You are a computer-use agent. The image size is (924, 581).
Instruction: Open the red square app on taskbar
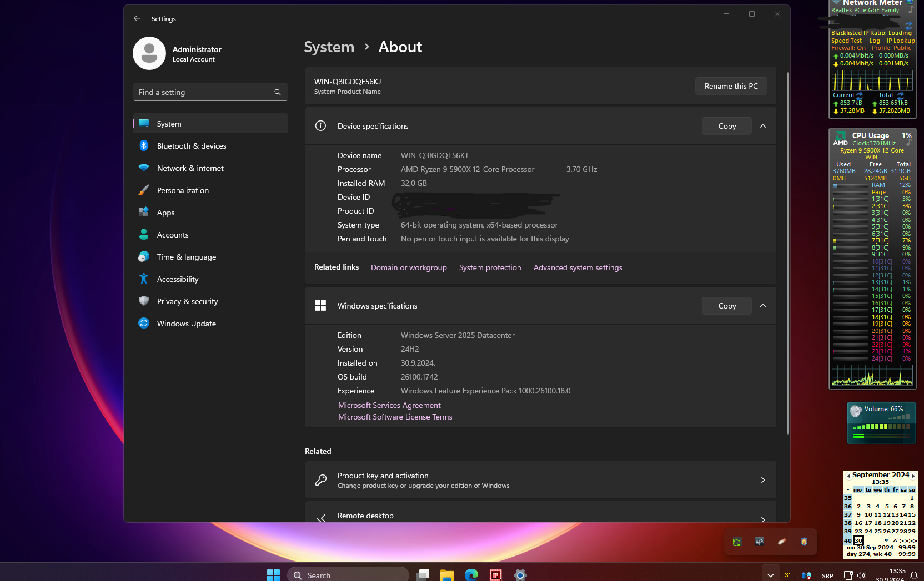(496, 575)
